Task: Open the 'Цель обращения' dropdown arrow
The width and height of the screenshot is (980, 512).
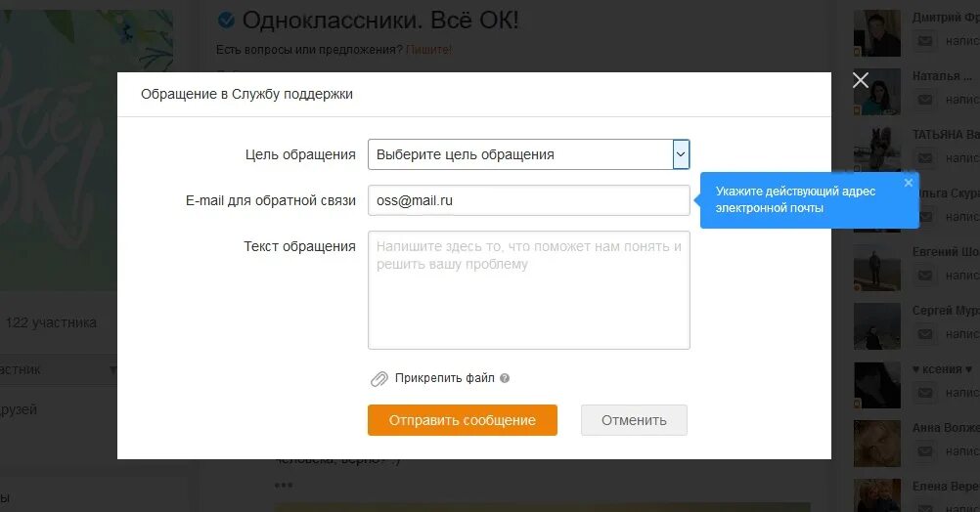Action: click(681, 154)
